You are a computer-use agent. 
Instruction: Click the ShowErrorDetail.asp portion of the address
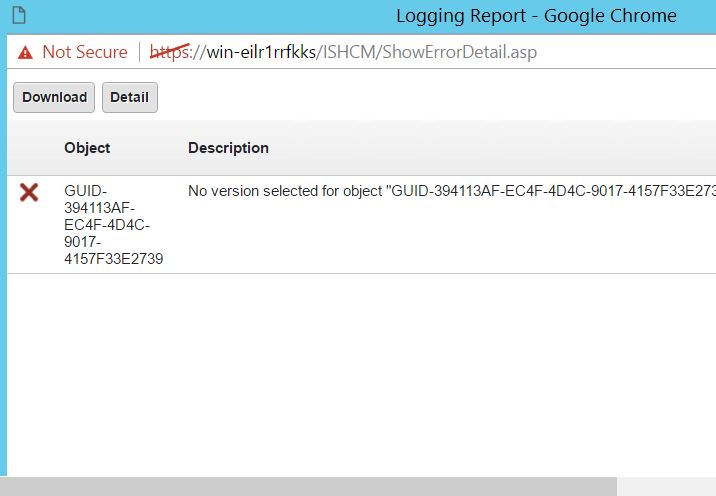point(462,52)
